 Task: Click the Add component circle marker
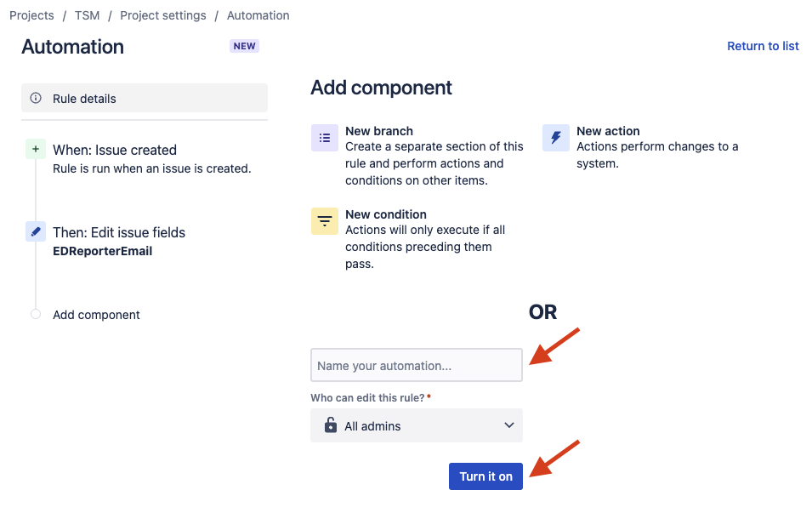(35, 314)
